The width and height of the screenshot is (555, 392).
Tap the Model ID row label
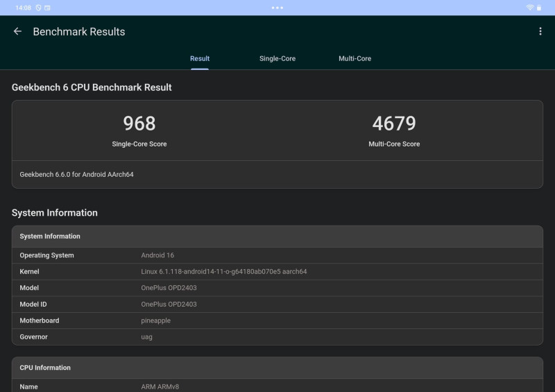(x=33, y=304)
